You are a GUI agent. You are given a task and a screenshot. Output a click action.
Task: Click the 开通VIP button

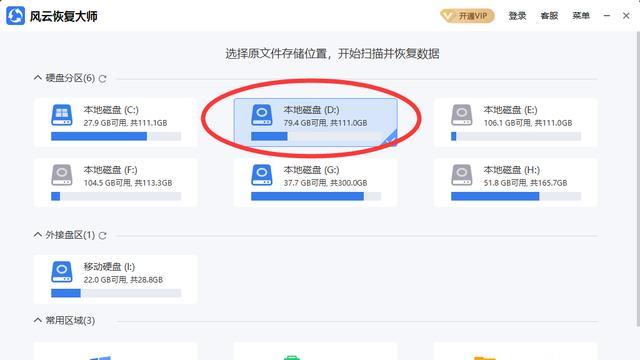(x=467, y=16)
